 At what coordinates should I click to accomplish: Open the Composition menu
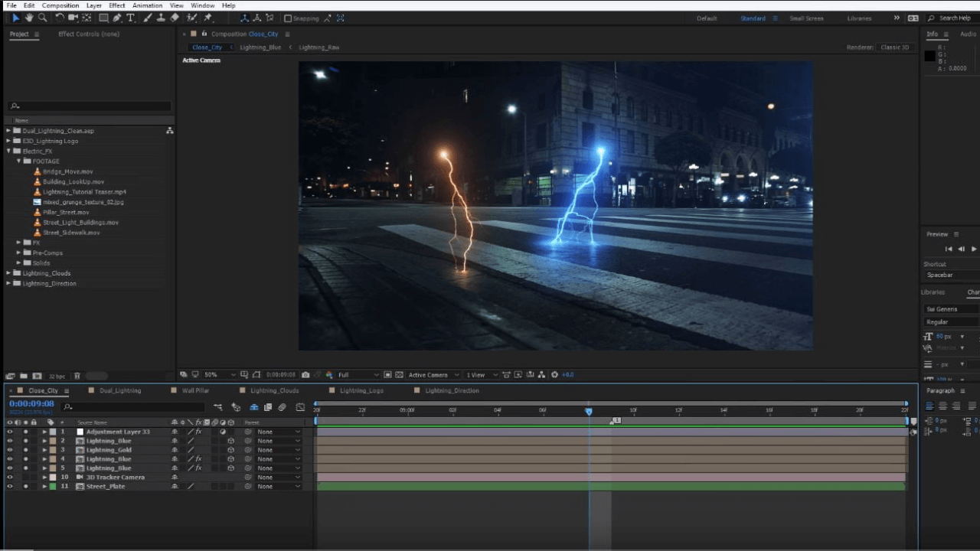click(60, 5)
